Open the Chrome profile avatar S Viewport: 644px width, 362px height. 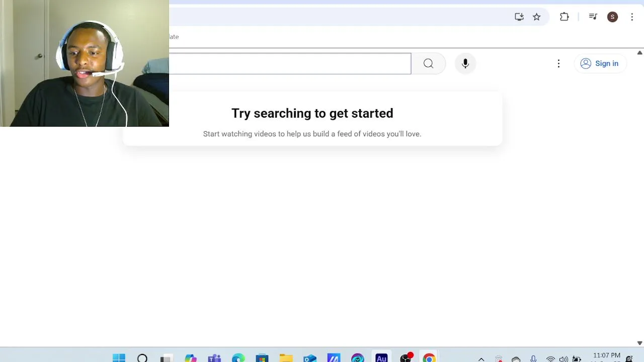[x=612, y=17]
